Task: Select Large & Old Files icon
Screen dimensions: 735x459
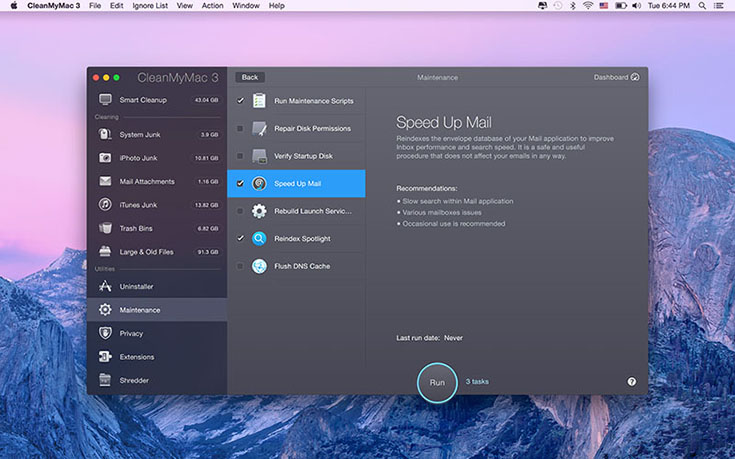Action: (105, 251)
